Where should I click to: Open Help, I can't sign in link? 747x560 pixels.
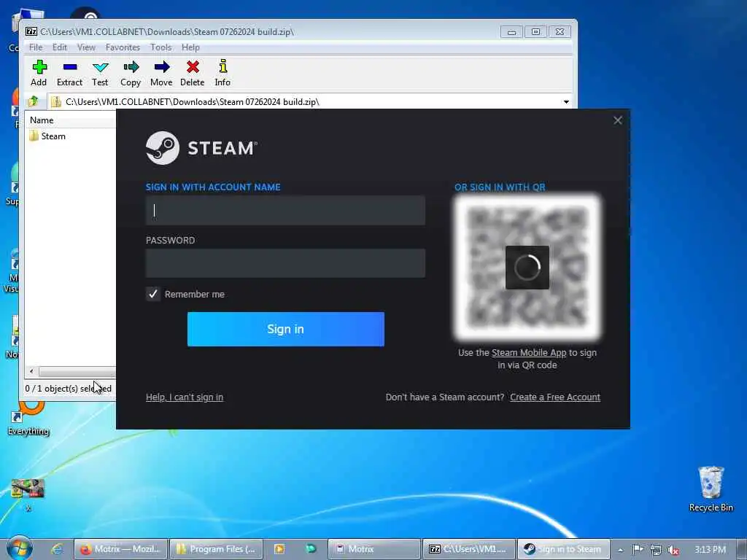[185, 397]
